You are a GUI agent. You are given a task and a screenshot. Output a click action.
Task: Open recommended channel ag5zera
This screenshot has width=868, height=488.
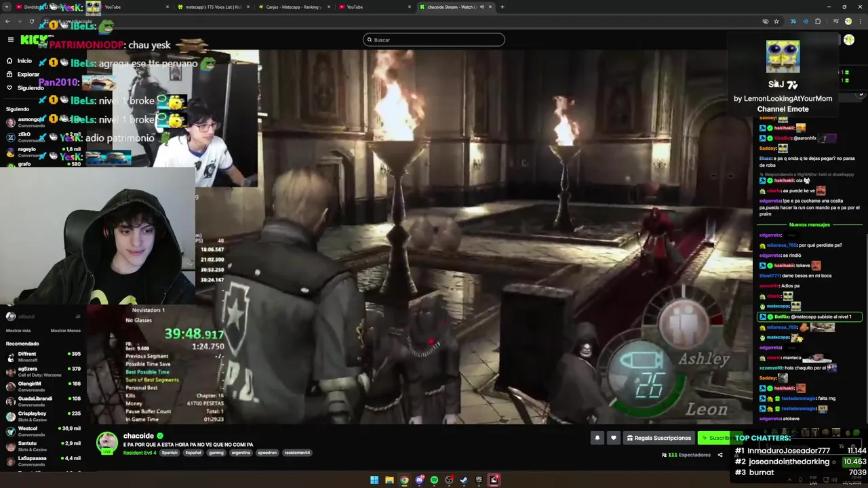[x=42, y=371]
